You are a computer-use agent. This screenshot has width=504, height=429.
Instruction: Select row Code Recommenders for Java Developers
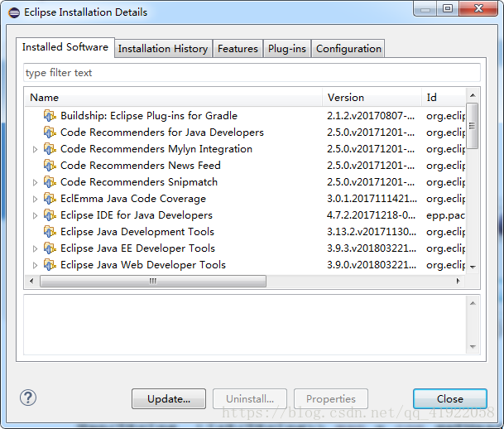click(x=245, y=133)
